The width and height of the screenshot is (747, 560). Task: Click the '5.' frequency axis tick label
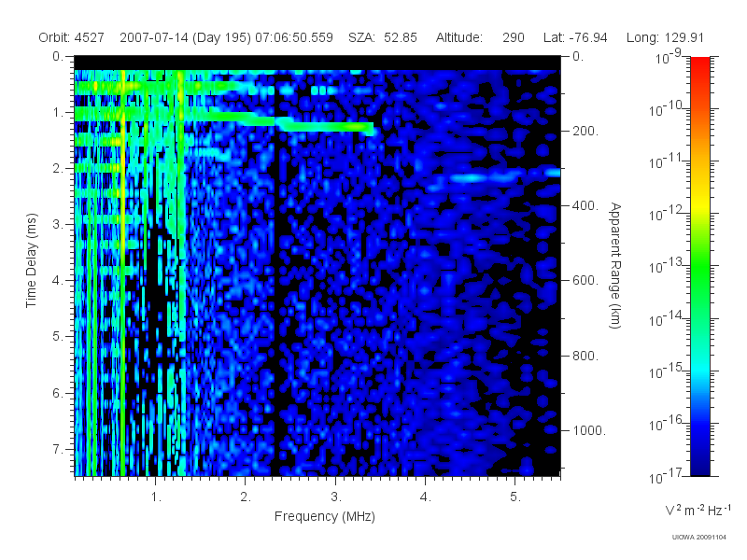click(515, 497)
